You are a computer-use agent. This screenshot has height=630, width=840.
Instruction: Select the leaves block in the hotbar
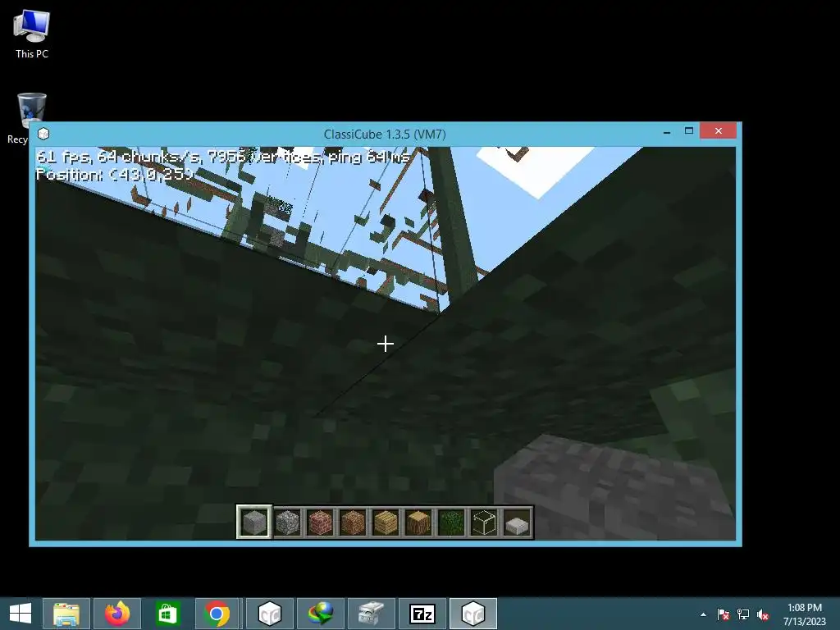[x=451, y=523]
